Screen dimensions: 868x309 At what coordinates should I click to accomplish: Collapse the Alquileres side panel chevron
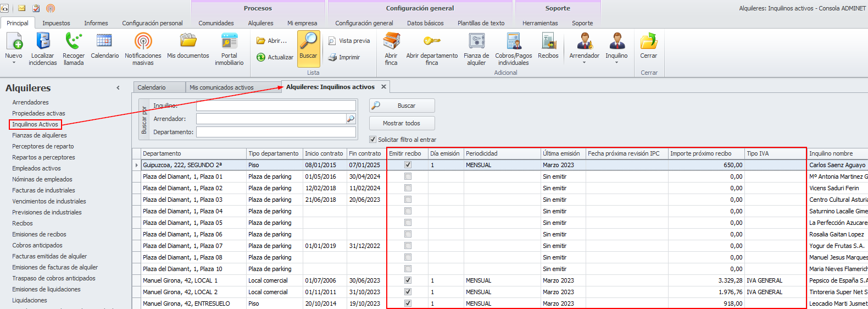click(x=118, y=88)
